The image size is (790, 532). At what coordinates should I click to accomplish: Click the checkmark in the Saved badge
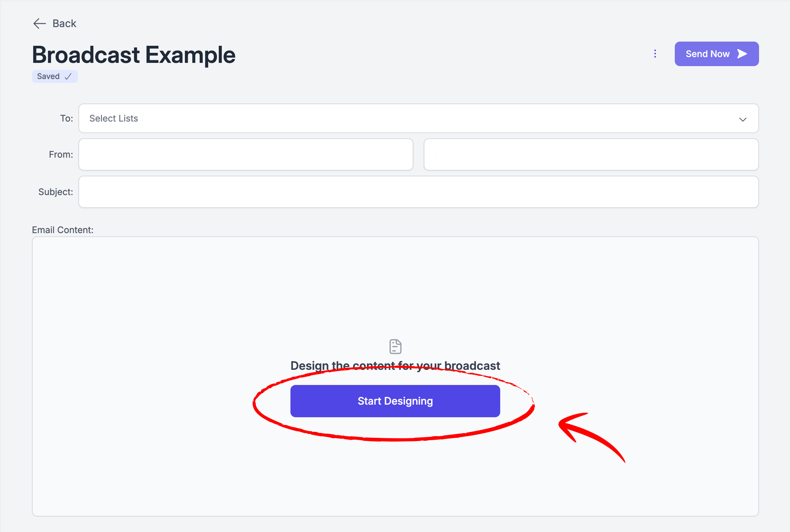pos(68,76)
